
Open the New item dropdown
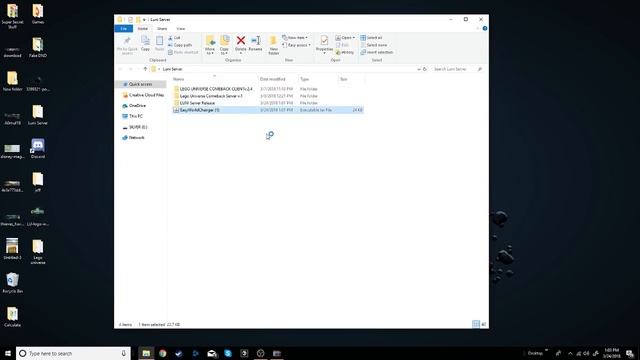295,38
